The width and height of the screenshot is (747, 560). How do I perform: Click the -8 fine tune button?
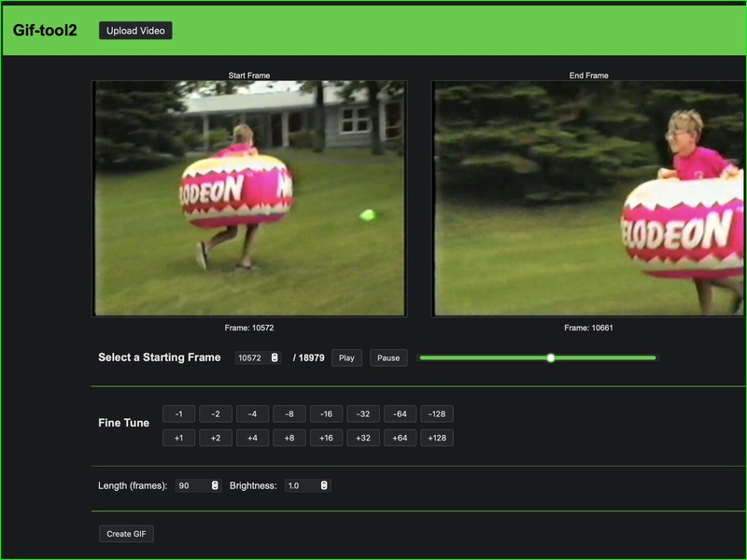click(289, 413)
